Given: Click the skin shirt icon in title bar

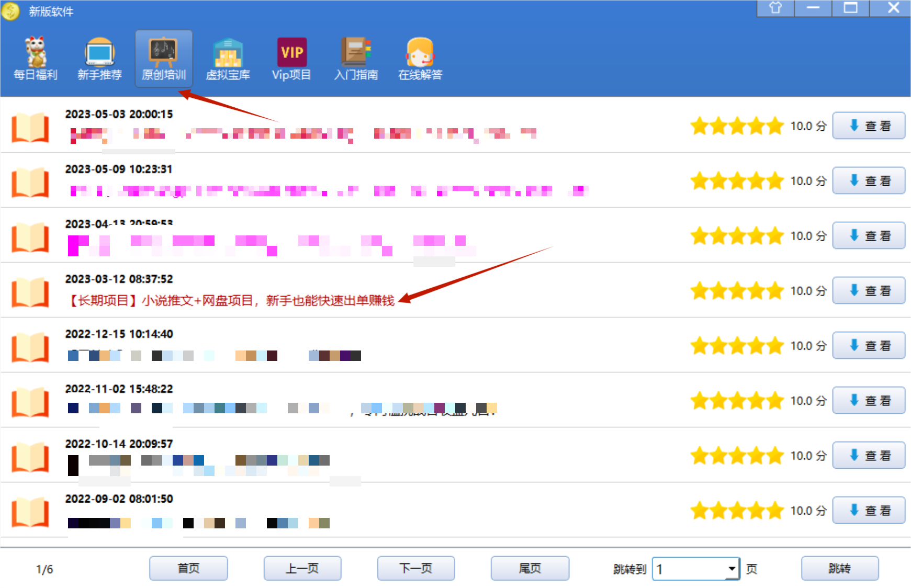Looking at the screenshot, I should click(775, 8).
